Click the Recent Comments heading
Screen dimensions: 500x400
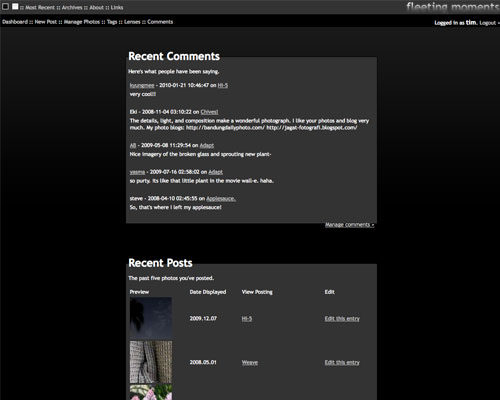pyautogui.click(x=174, y=56)
